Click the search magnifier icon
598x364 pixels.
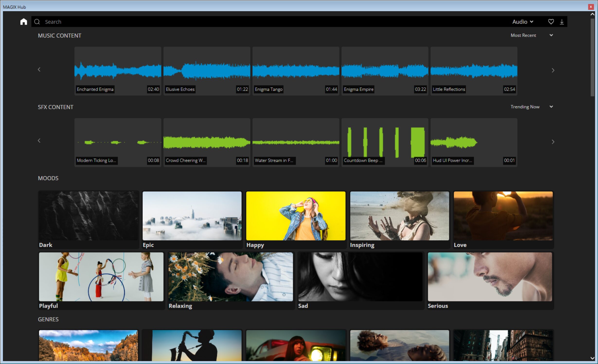click(37, 22)
